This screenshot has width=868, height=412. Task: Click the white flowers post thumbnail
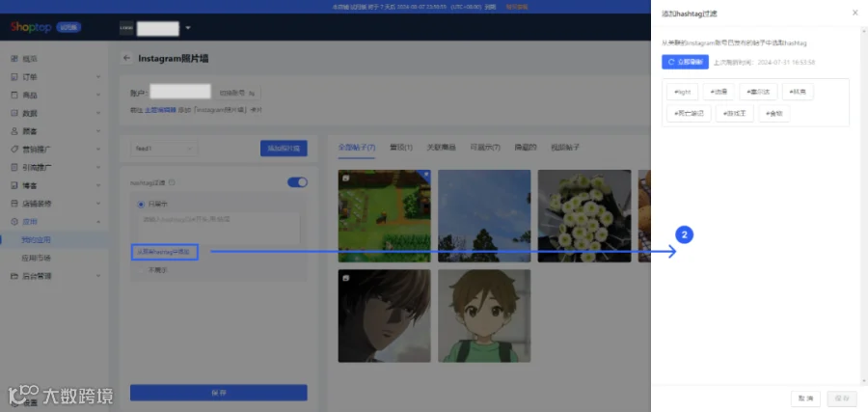[x=584, y=216]
